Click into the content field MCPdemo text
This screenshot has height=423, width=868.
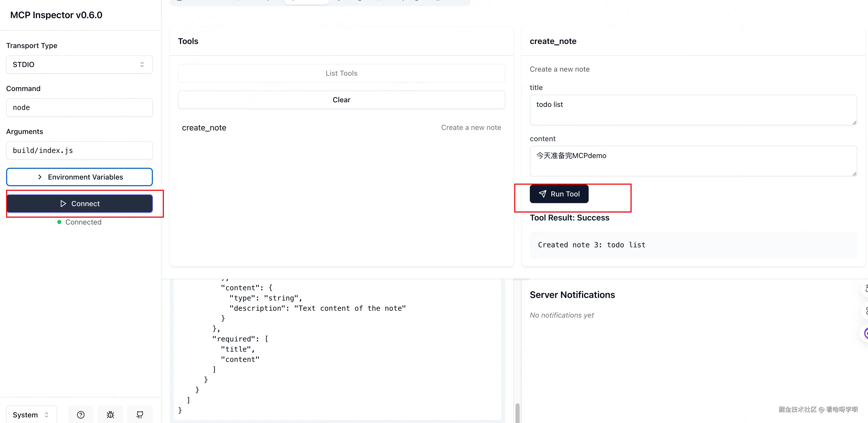[x=693, y=161]
